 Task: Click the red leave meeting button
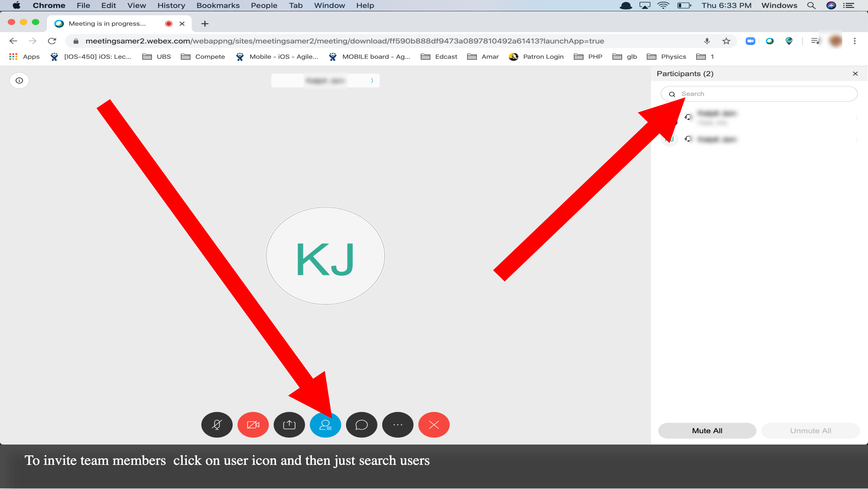434,425
